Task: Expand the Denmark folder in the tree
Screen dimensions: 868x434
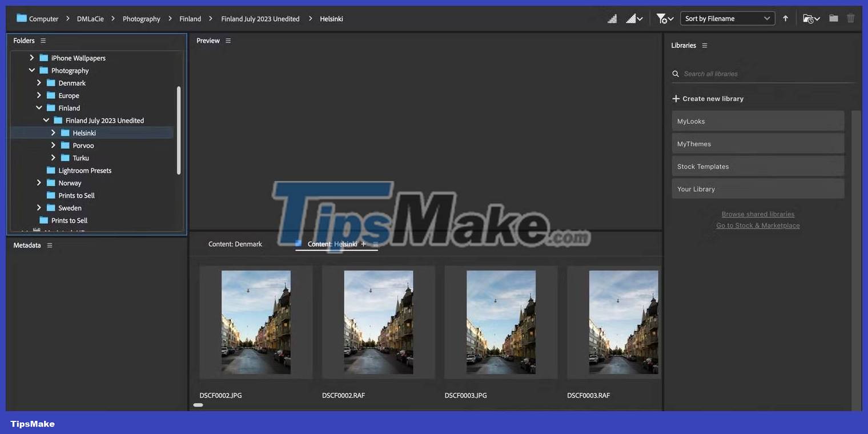Action: coord(38,83)
